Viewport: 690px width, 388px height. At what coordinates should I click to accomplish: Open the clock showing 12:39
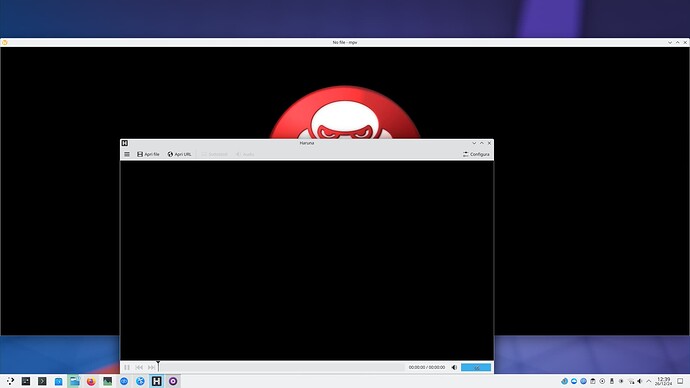pos(663,381)
